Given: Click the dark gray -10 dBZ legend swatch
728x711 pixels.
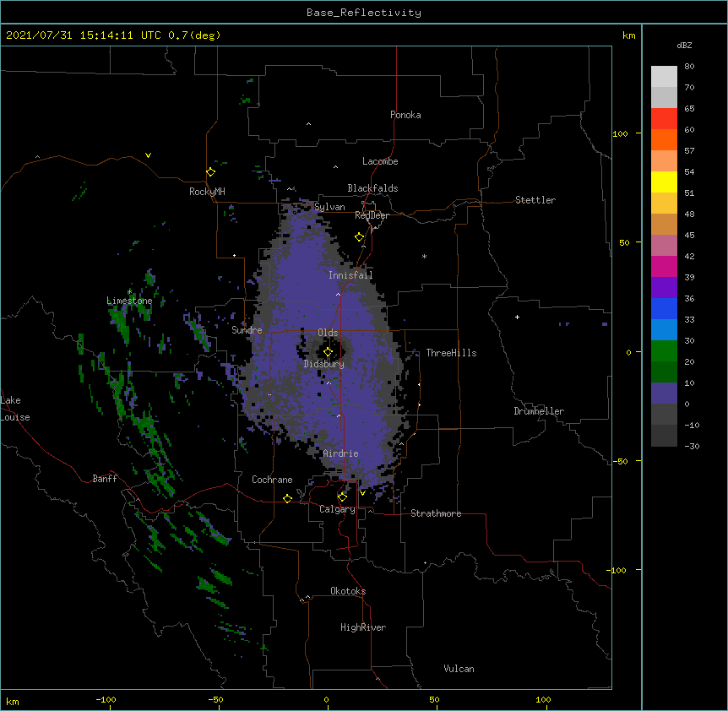Looking at the screenshot, I should click(664, 436).
